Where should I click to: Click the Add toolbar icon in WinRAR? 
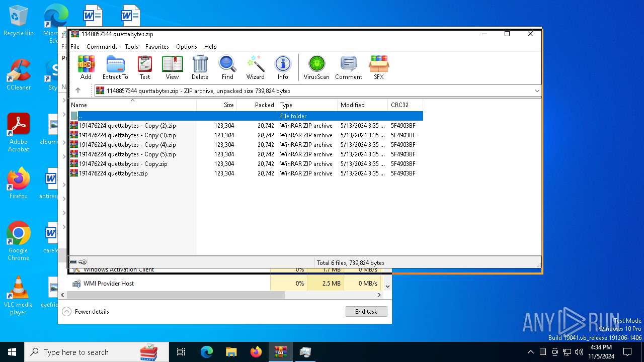pyautogui.click(x=86, y=67)
